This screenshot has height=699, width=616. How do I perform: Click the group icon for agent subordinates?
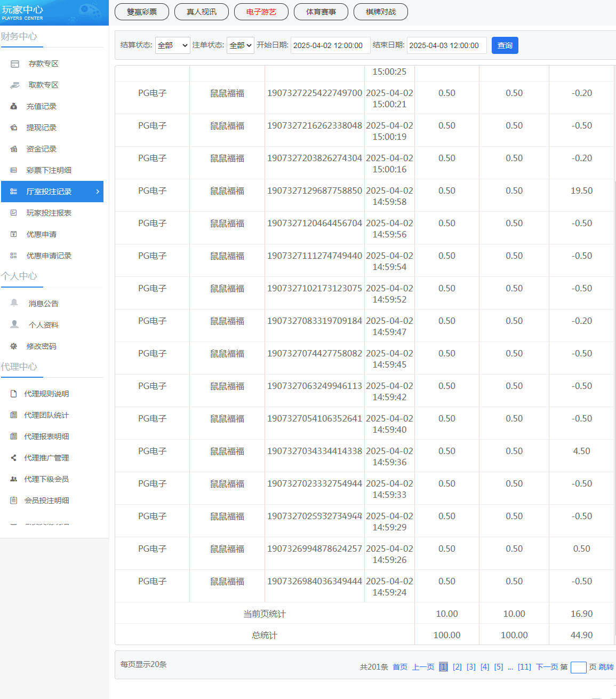point(14,479)
